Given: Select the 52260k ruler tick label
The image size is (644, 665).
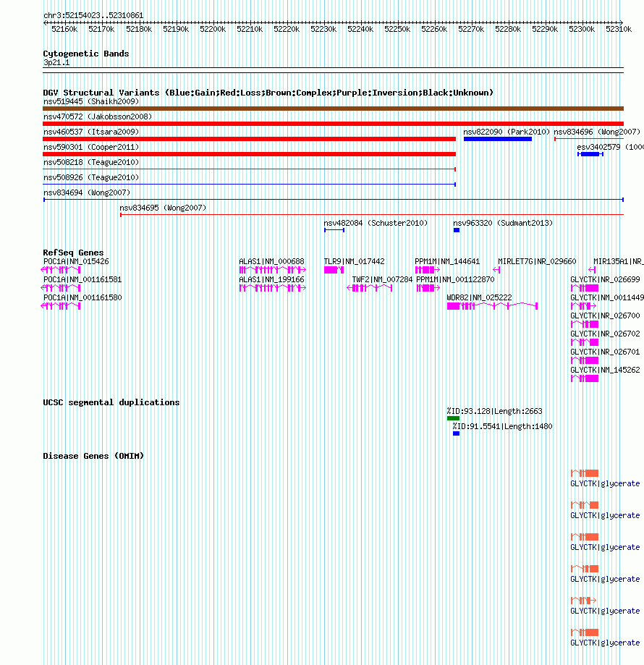Looking at the screenshot, I should tap(433, 29).
